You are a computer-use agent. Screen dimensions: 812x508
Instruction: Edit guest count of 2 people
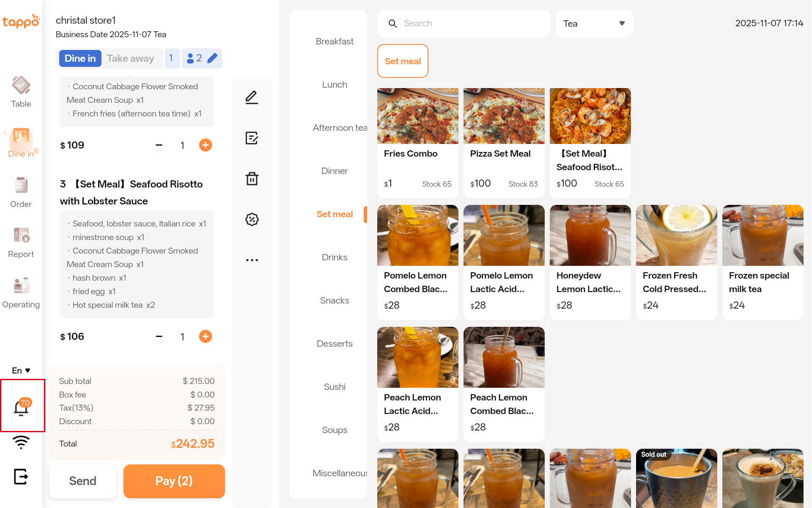point(202,58)
